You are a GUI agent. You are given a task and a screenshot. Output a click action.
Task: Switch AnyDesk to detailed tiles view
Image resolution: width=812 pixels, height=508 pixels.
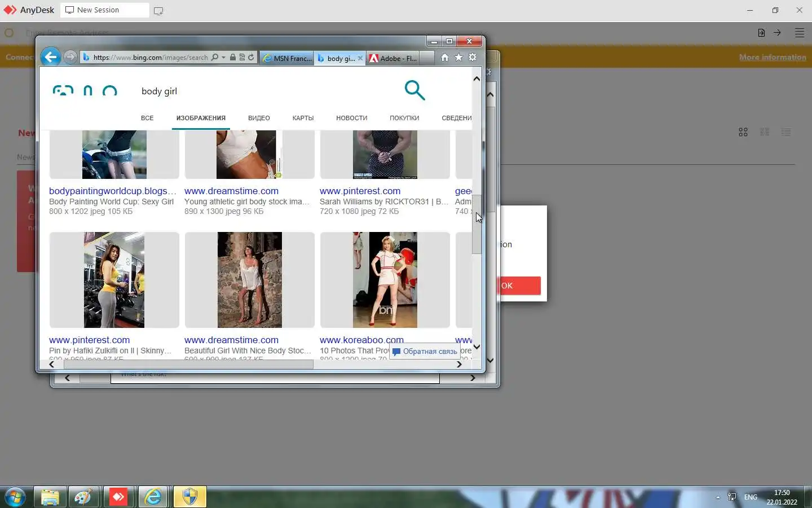(x=765, y=132)
